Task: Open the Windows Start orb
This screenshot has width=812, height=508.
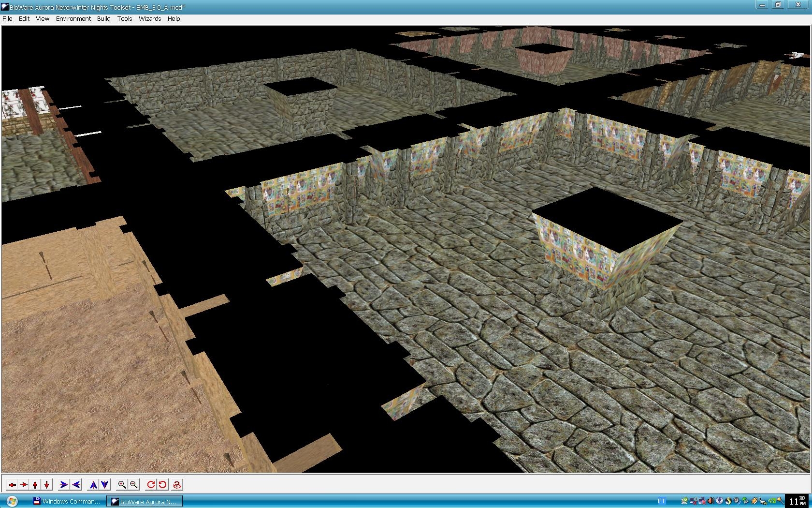Action: [x=12, y=501]
